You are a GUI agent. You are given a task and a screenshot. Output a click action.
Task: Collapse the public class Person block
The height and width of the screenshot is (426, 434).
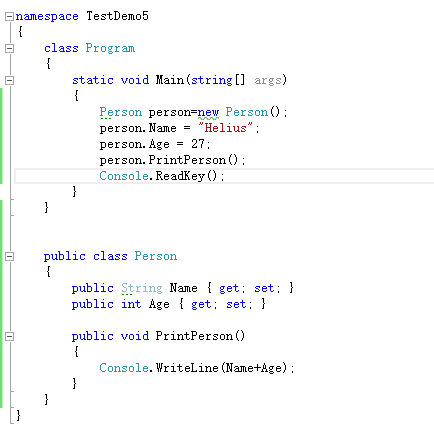[x=9, y=256]
